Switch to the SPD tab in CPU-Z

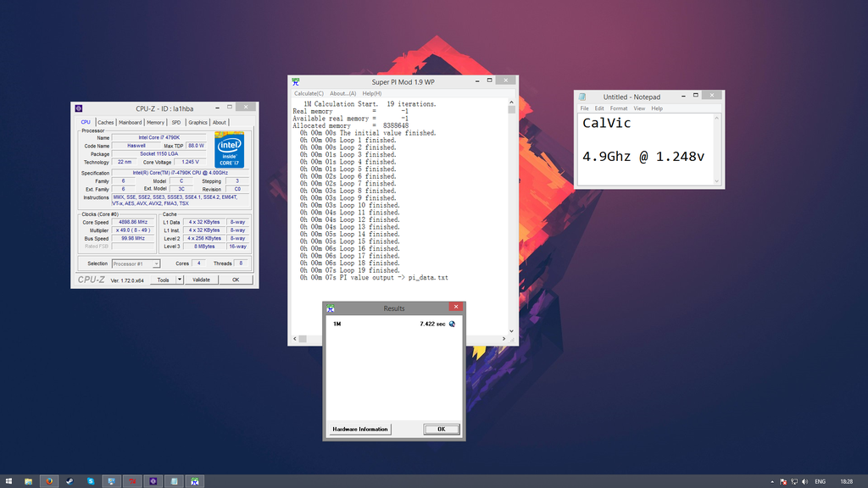click(176, 123)
